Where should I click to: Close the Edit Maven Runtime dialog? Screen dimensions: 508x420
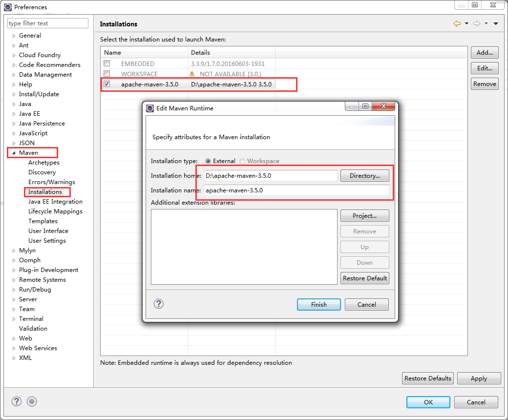coord(383,106)
